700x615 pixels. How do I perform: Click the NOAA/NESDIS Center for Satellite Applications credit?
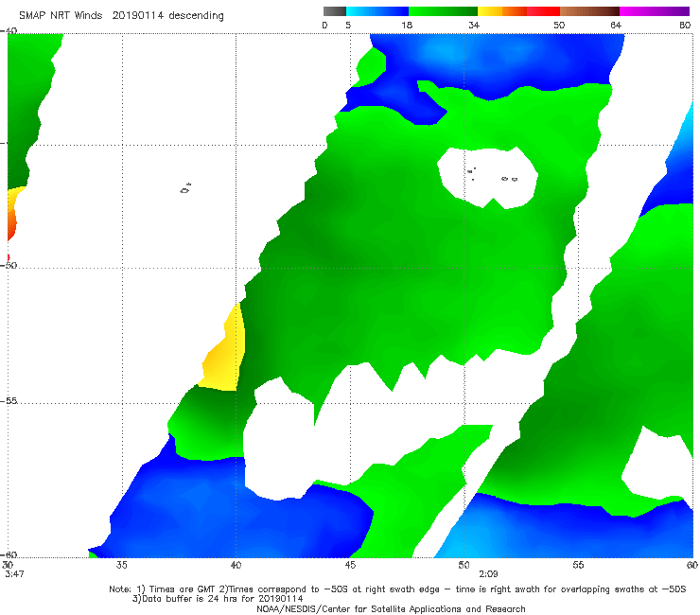(x=391, y=608)
